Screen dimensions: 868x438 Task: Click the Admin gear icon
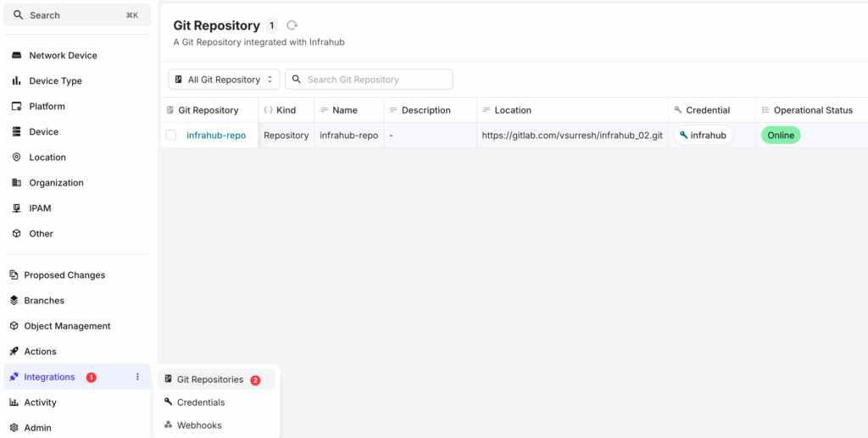(x=14, y=428)
